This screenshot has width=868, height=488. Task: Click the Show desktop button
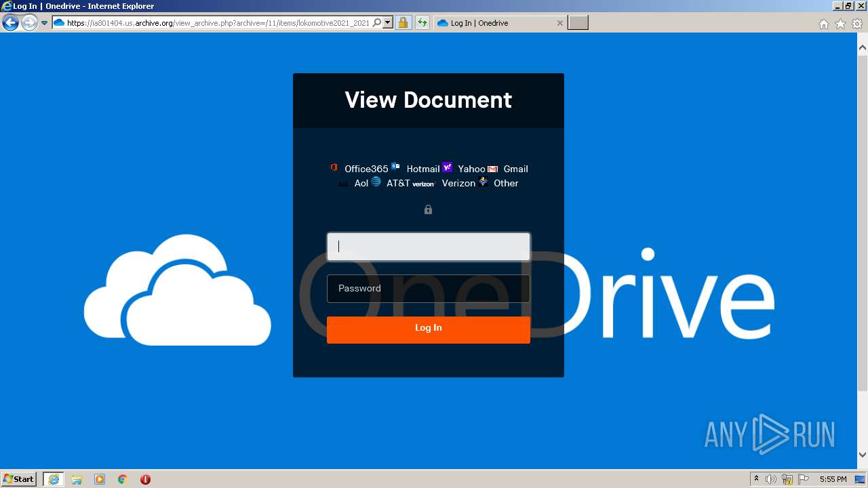[861, 479]
